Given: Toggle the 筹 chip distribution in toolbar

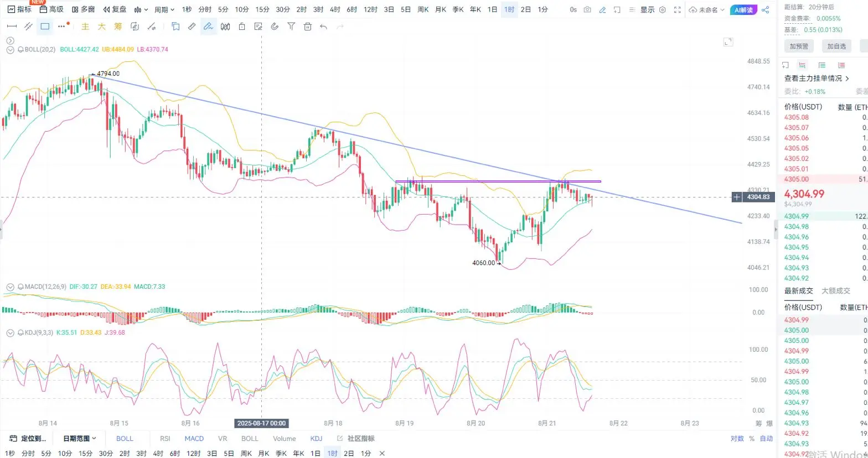Looking at the screenshot, I should point(117,26).
